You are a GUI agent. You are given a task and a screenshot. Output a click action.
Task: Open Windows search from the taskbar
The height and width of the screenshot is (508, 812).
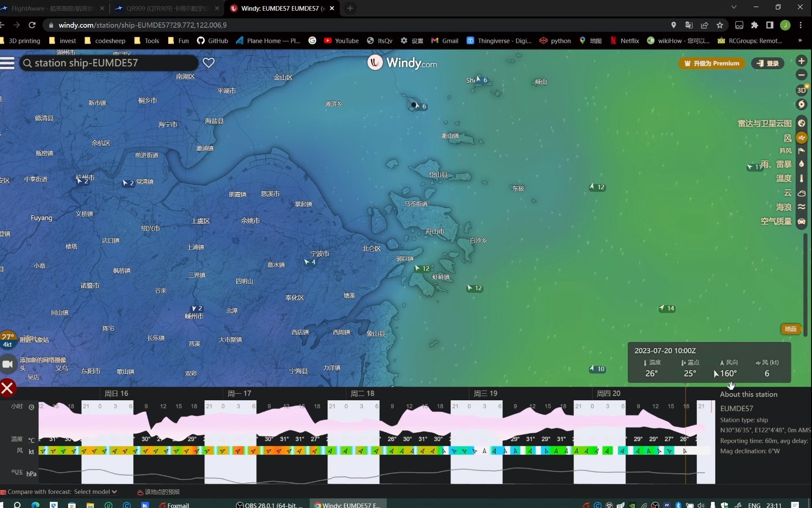pos(17,505)
